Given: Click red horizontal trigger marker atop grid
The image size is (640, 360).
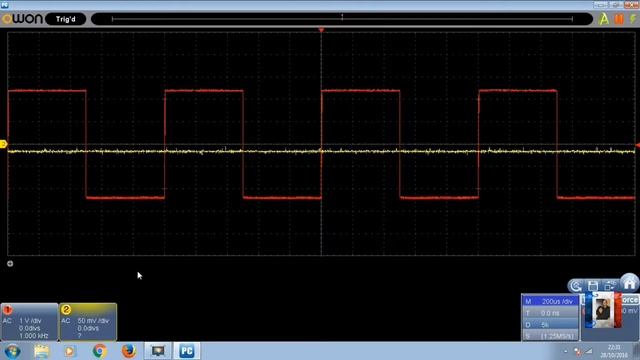Looking at the screenshot, I should [x=321, y=30].
